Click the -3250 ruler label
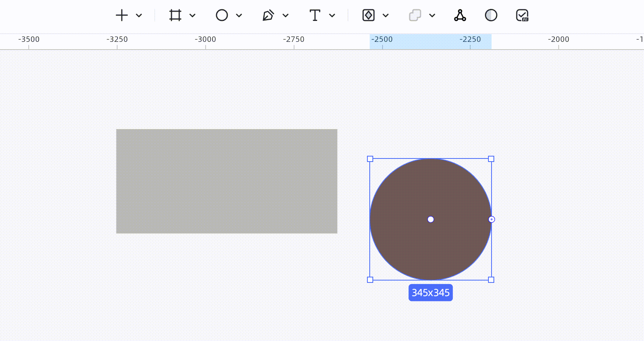This screenshot has height=341, width=644. [117, 39]
